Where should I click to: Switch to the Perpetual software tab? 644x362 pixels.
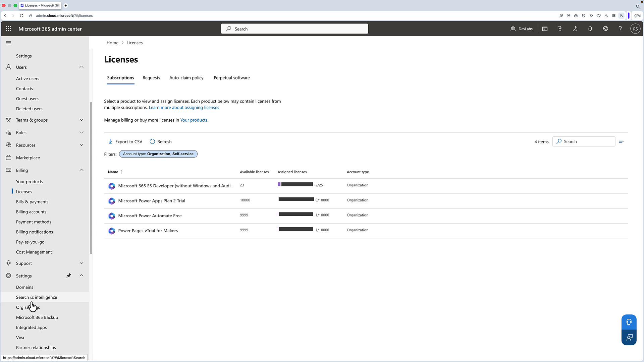click(231, 78)
